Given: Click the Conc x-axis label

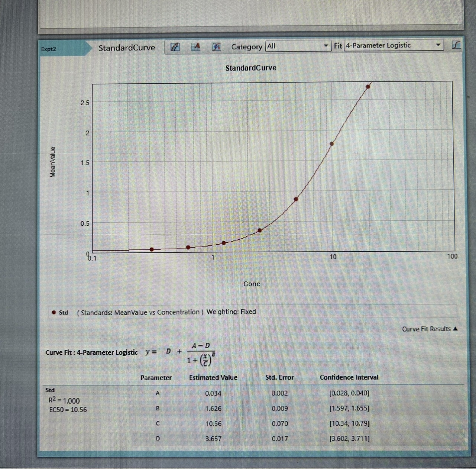Looking at the screenshot, I should click(252, 284).
